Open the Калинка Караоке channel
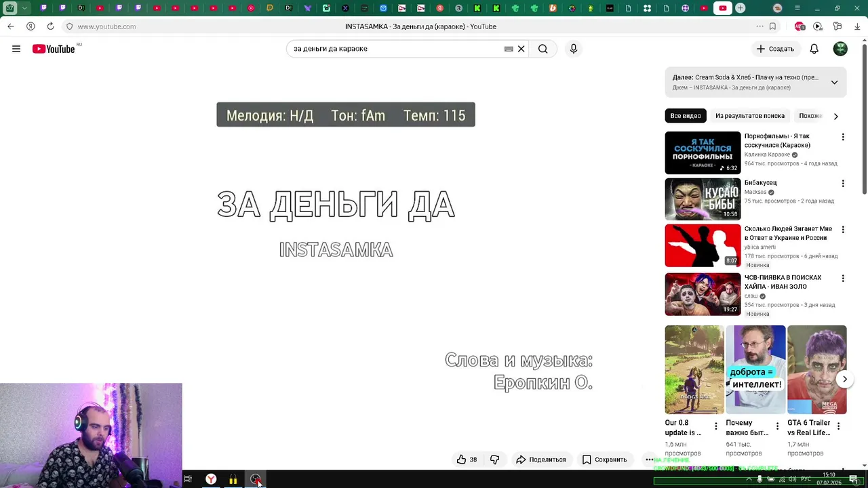Screen dimensions: 868x488 767,155
